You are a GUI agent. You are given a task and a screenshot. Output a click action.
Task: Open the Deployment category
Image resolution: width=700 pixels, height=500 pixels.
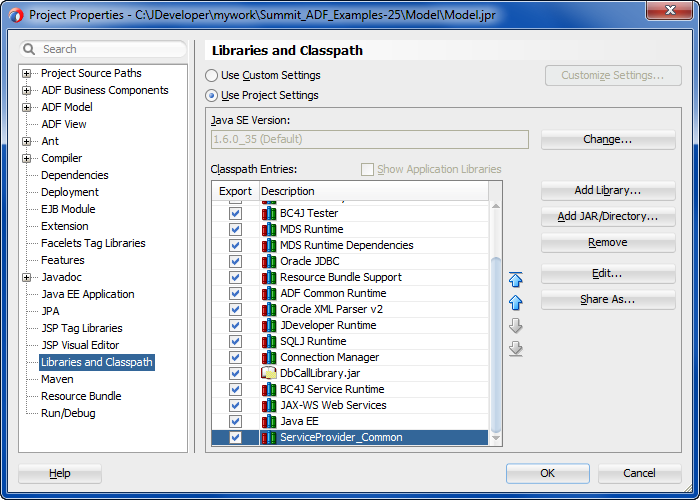click(70, 192)
